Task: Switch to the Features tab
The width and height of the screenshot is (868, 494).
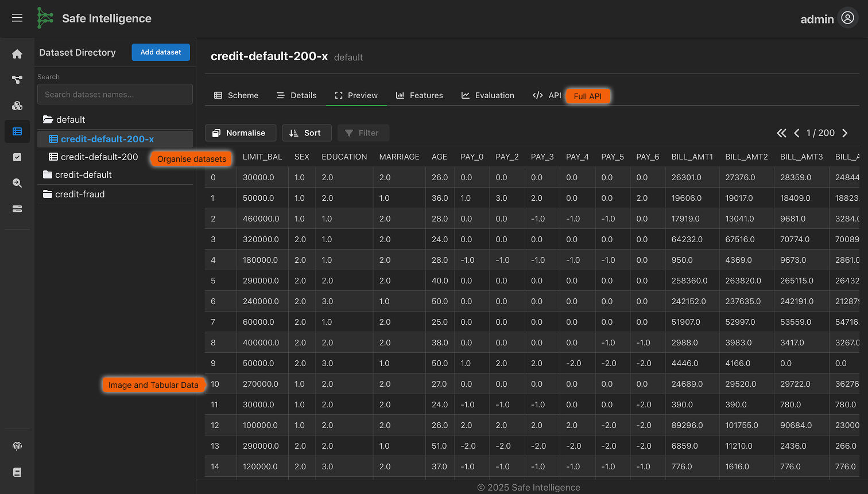Action: point(420,95)
